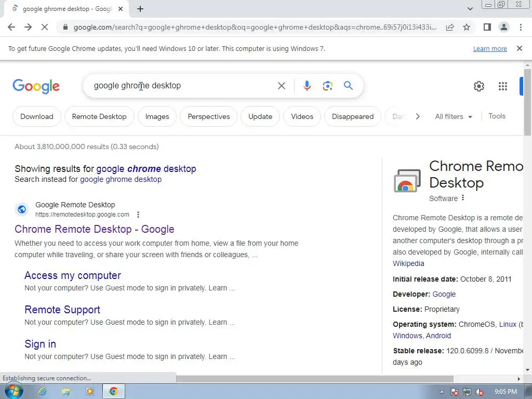
Task: Search instead for google ghrome desktop
Action: click(x=121, y=179)
